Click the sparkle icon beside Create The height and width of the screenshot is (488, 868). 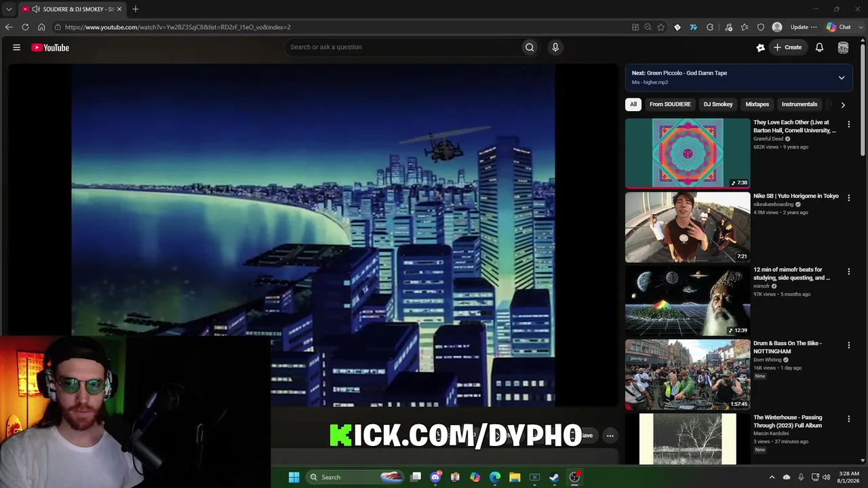point(760,47)
